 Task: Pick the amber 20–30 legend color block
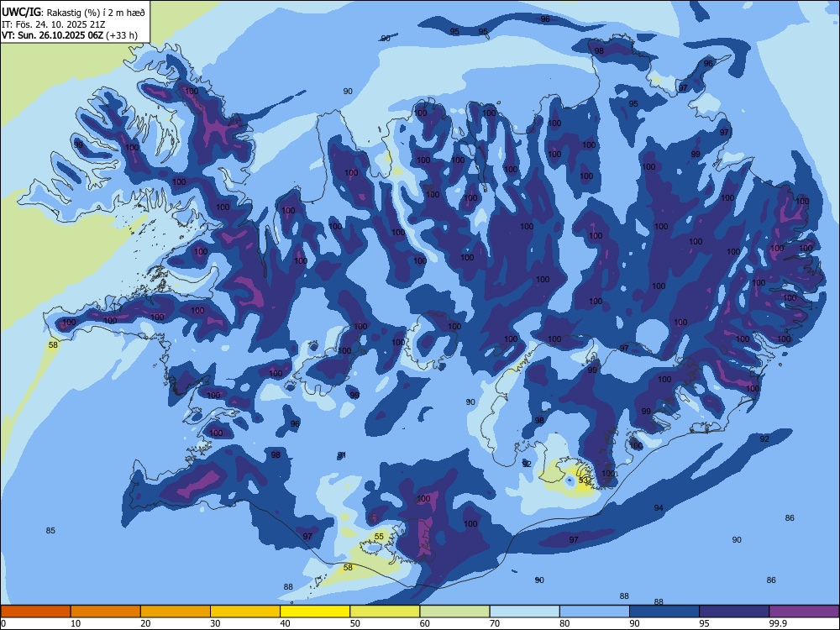click(176, 612)
